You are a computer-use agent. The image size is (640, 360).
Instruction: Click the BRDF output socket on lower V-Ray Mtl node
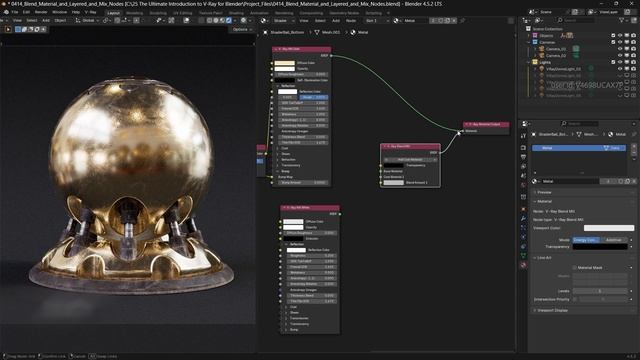340,214
